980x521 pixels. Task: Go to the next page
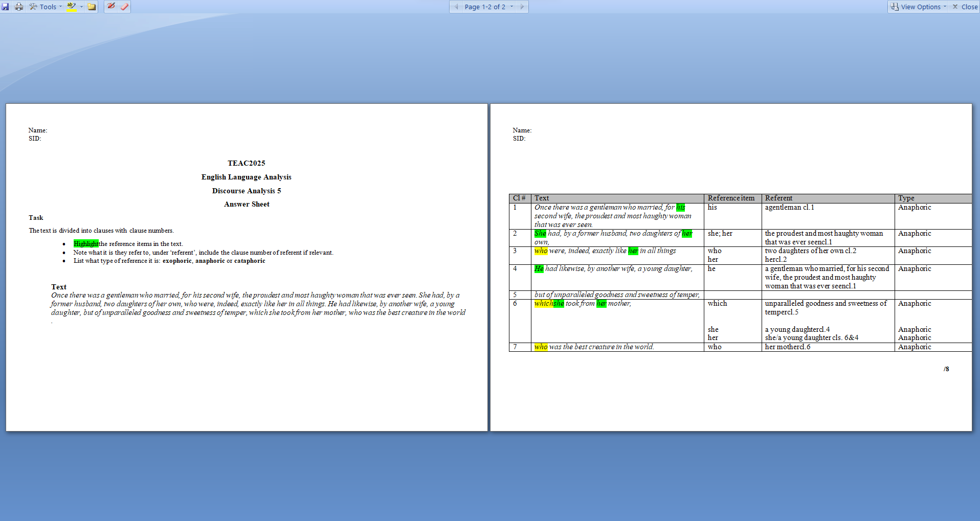[x=521, y=7]
